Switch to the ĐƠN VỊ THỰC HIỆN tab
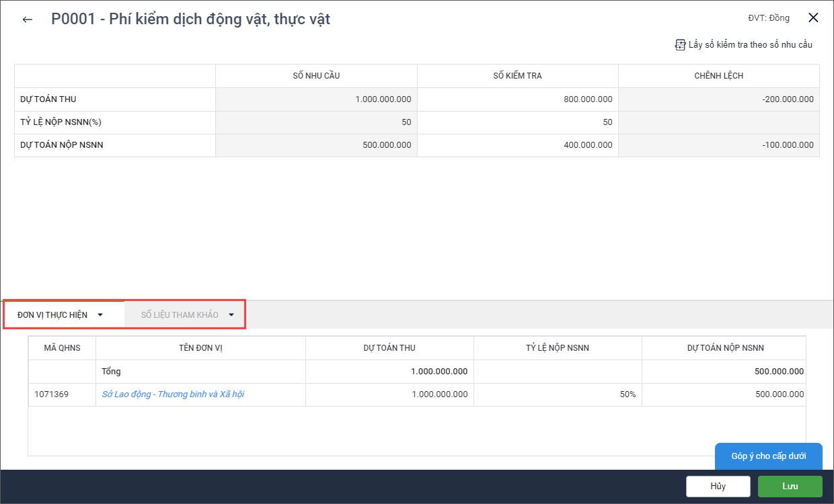This screenshot has width=834, height=504. point(52,314)
